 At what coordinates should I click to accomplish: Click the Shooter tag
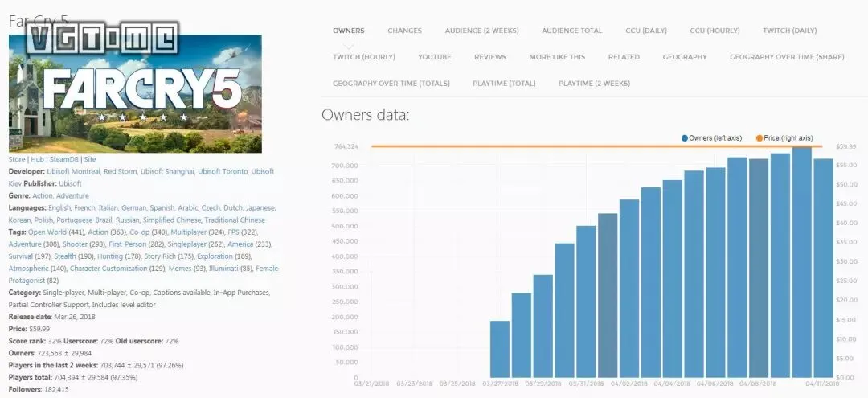(75, 244)
